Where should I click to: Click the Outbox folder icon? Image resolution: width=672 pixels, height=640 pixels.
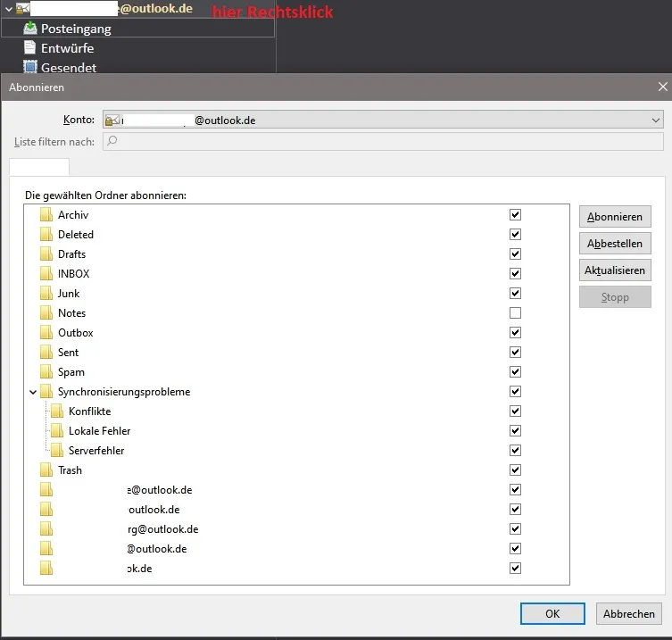coord(46,333)
